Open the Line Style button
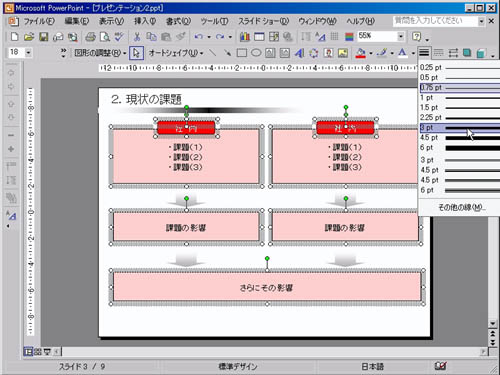Image resolution: width=500 pixels, height=375 pixels. coord(424,53)
